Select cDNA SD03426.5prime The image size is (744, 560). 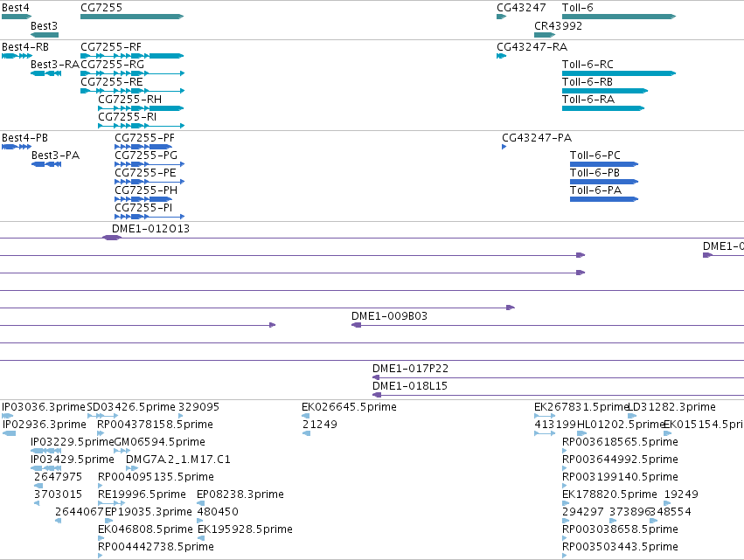[x=102, y=416]
